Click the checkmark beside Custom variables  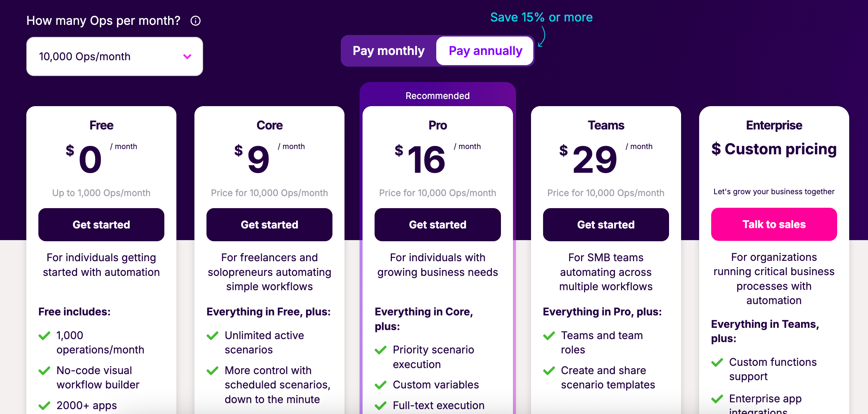[381, 385]
